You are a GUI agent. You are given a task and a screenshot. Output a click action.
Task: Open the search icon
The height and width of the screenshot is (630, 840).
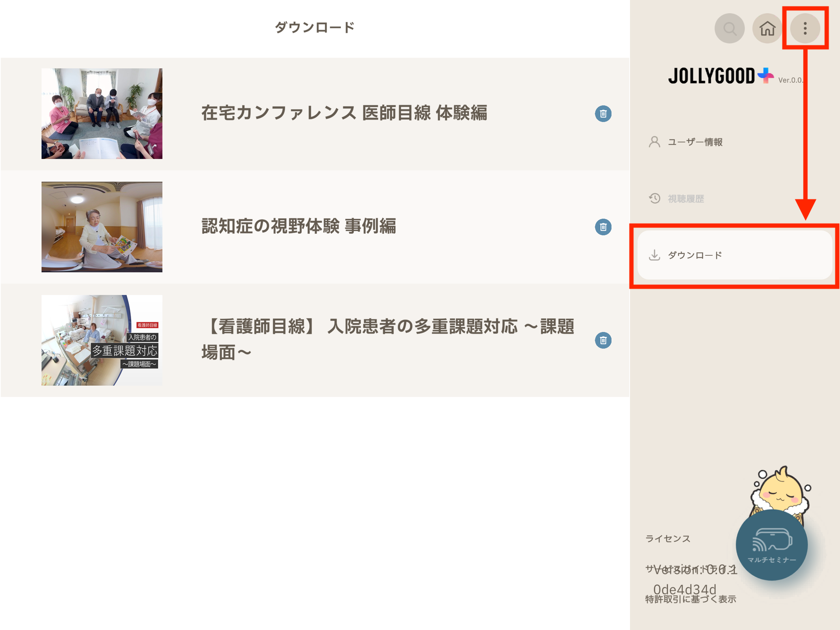pyautogui.click(x=729, y=28)
